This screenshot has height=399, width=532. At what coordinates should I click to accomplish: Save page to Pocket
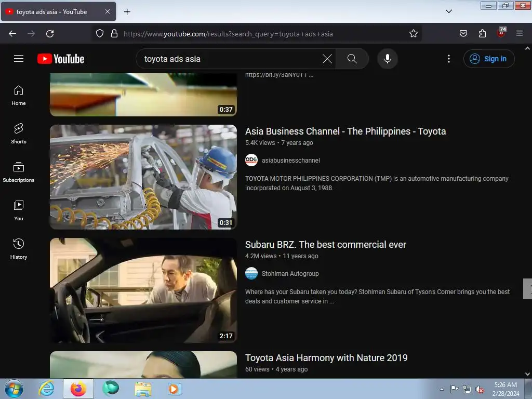click(x=463, y=34)
